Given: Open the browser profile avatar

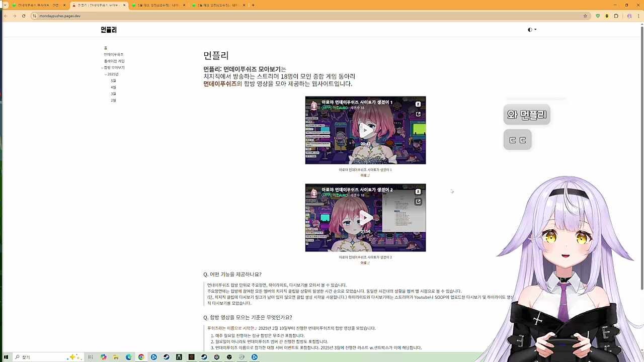Looking at the screenshot, I should (629, 16).
